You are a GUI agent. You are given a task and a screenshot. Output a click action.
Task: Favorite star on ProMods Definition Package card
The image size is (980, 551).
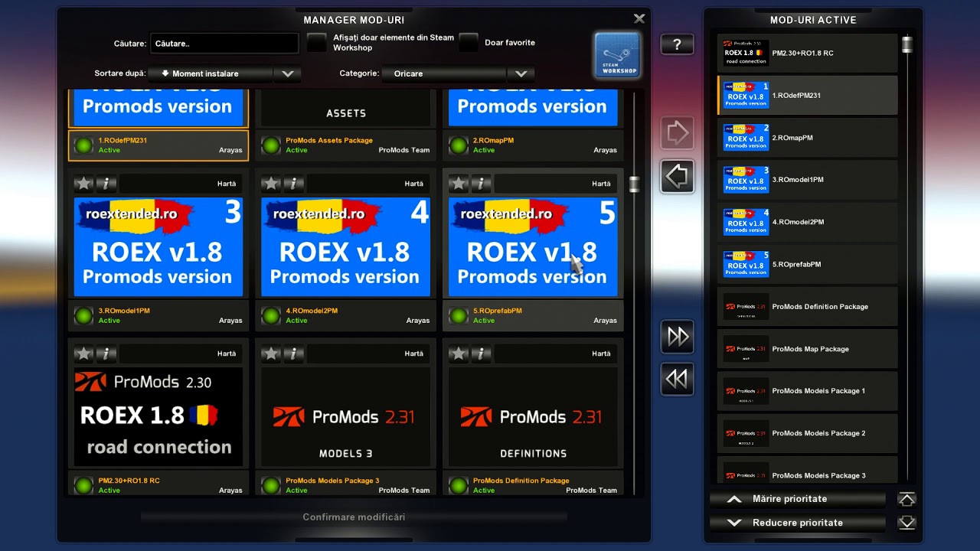pos(458,354)
